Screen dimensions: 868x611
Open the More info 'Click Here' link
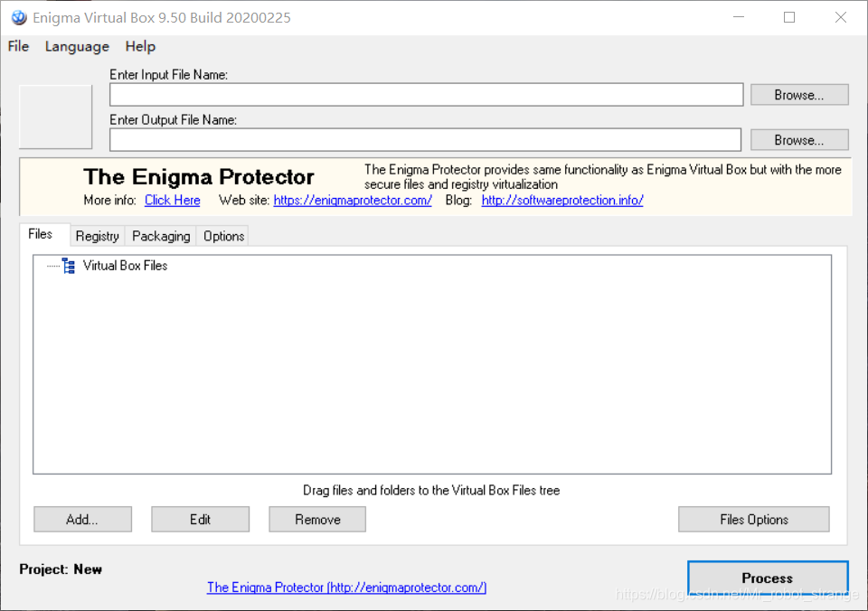click(172, 201)
